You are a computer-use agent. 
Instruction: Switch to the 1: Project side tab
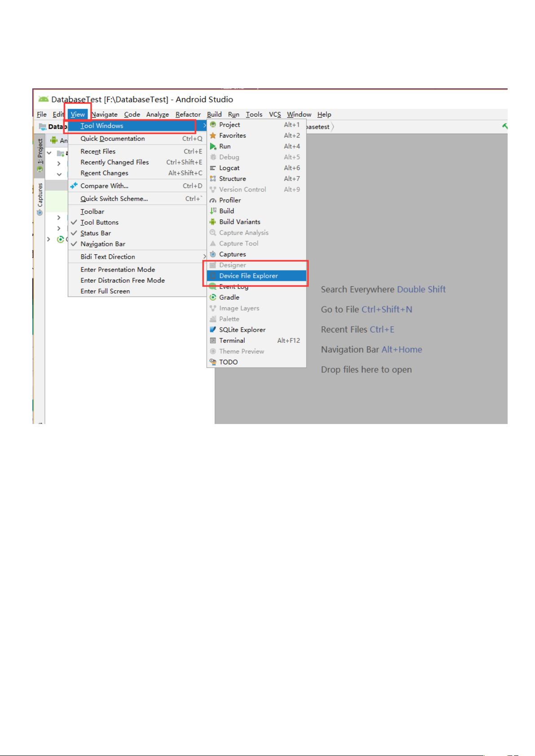[x=39, y=156]
